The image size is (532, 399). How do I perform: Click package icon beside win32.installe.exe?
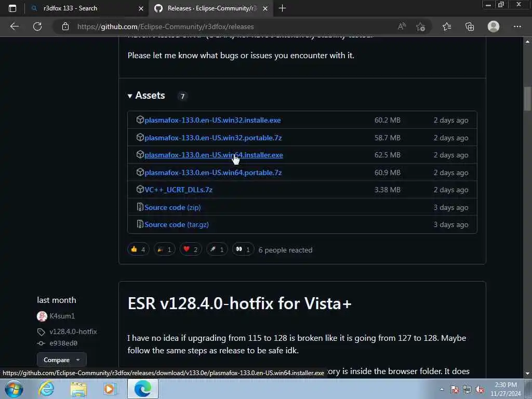[140, 119]
